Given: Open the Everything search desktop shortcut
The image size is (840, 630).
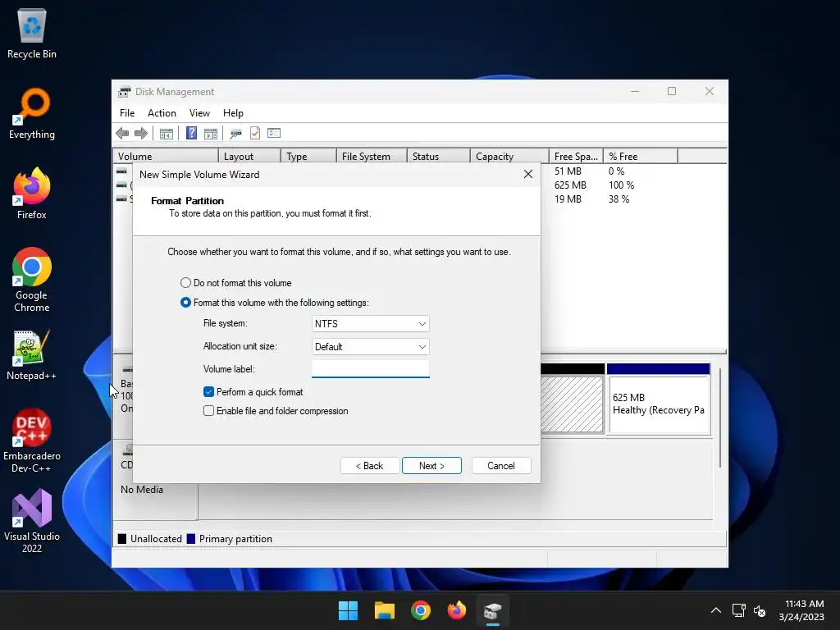Looking at the screenshot, I should (32, 113).
